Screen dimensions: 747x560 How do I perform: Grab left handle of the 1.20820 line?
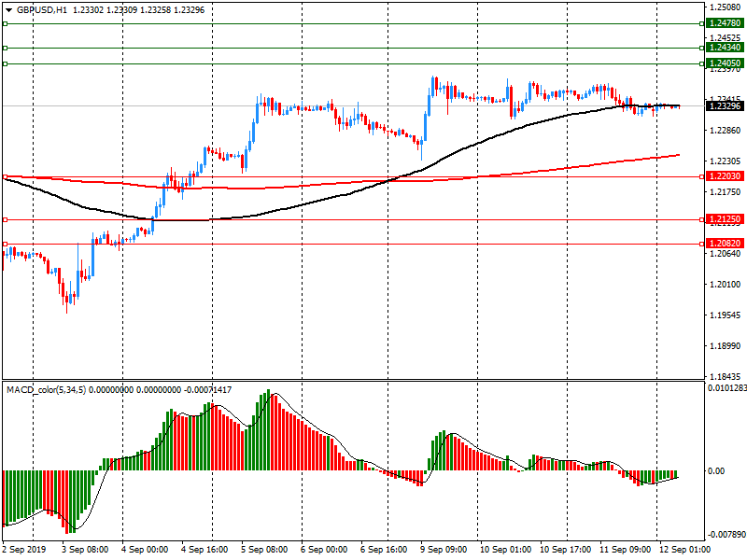click(6, 244)
